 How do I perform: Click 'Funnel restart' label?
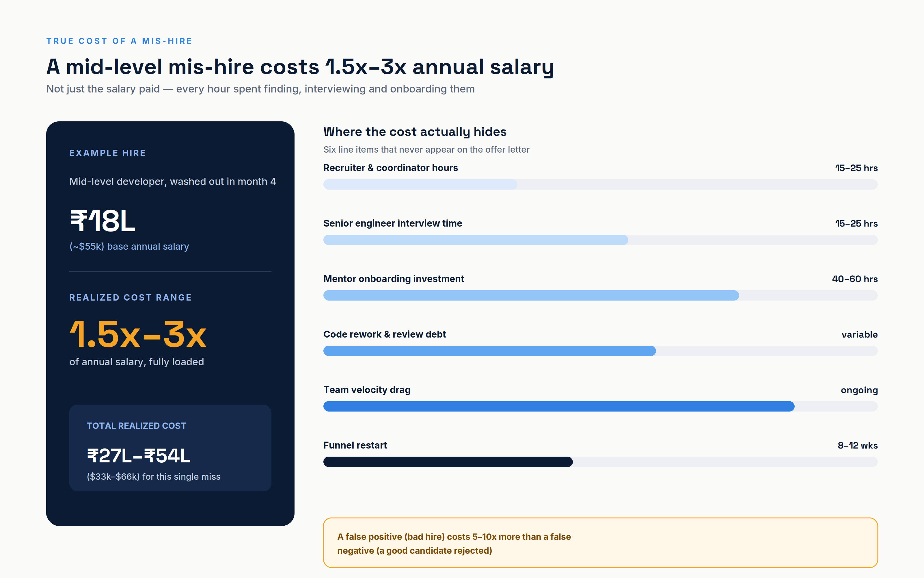click(x=355, y=445)
